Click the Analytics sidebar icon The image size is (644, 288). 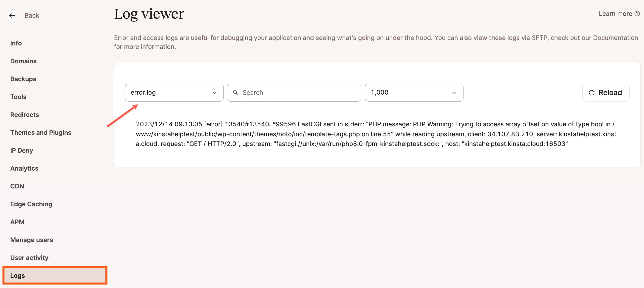[24, 168]
